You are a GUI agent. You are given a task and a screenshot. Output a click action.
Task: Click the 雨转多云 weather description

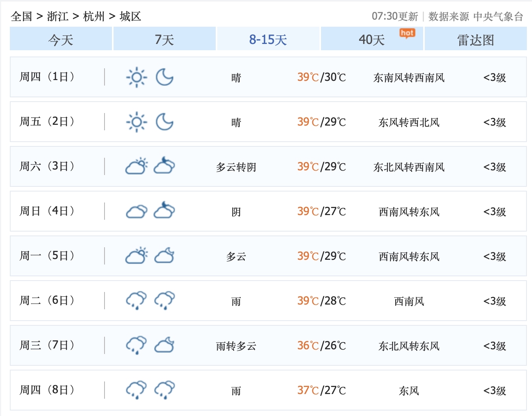(236, 346)
